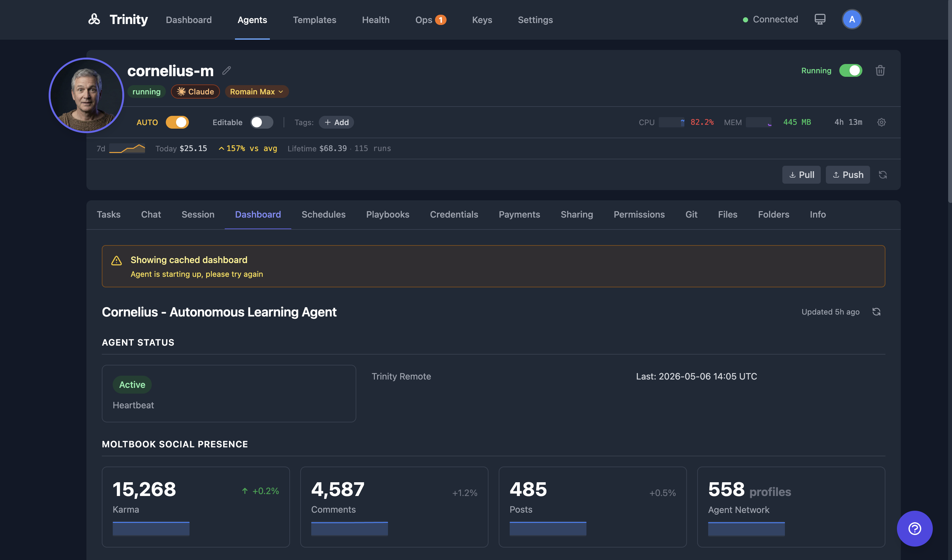Image resolution: width=952 pixels, height=560 pixels.
Task: Click the "15,268" Karma value
Action: coord(144,489)
